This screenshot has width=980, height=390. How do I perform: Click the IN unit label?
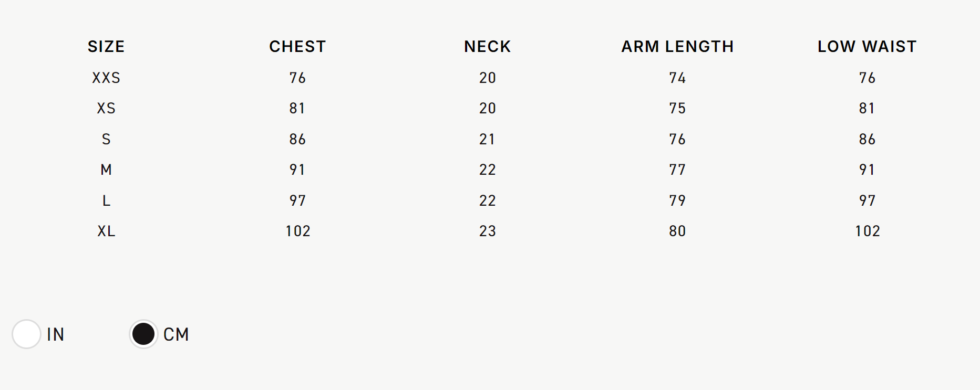tap(55, 334)
